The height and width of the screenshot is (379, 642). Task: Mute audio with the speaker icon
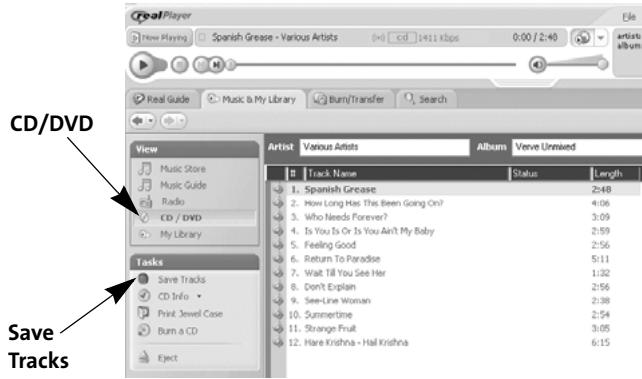point(538,65)
